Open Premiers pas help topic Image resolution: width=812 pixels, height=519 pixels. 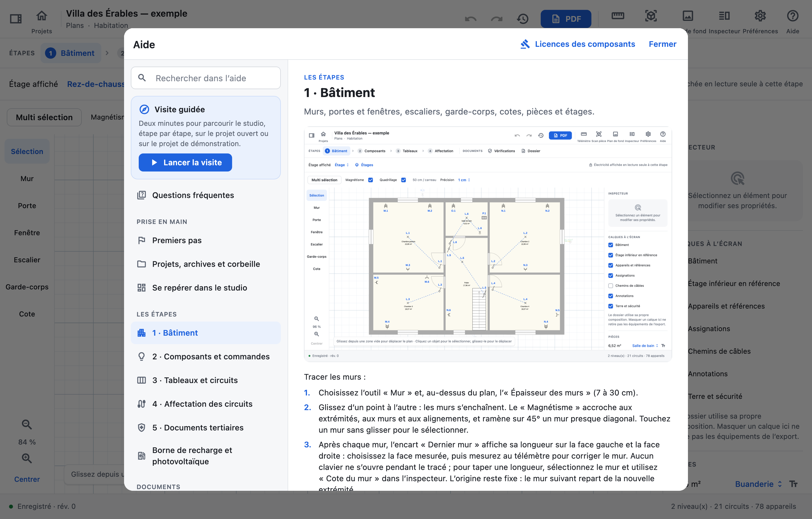click(206, 240)
